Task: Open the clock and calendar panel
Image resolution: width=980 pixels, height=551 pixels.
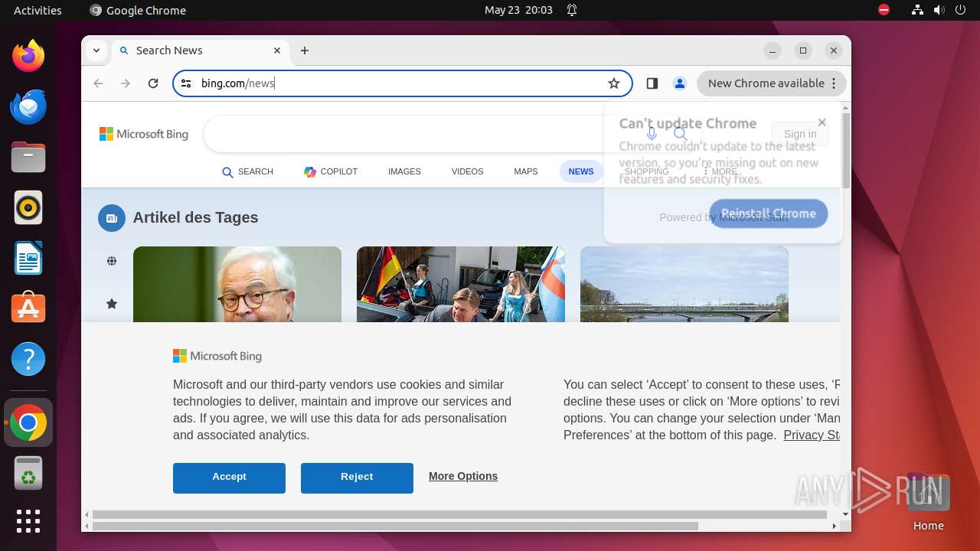Action: click(518, 10)
